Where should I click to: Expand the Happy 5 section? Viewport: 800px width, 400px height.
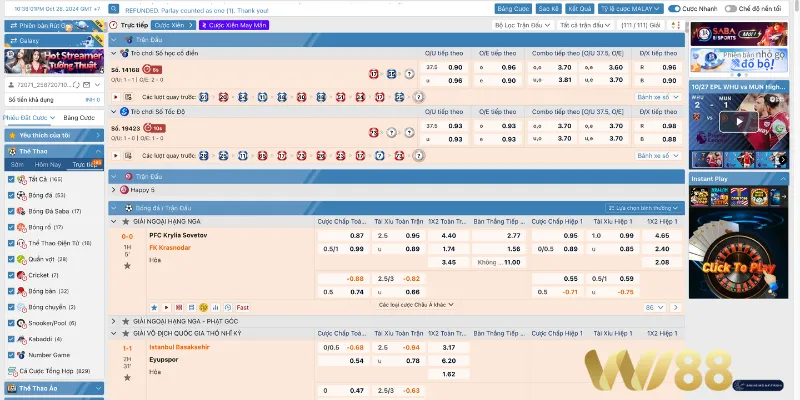[x=114, y=190]
